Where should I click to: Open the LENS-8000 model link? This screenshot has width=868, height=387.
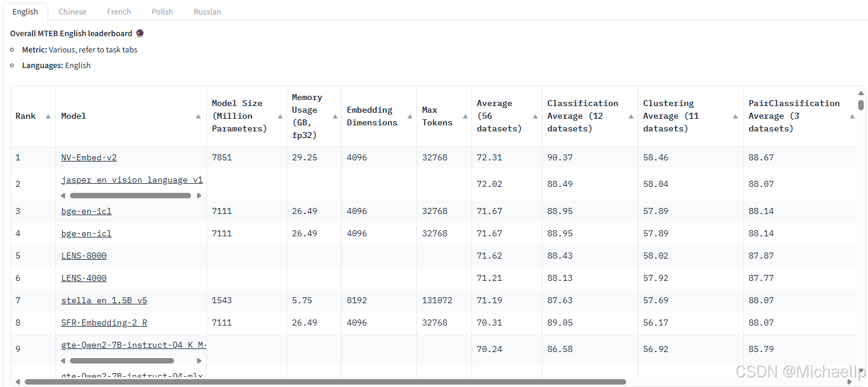(x=84, y=256)
